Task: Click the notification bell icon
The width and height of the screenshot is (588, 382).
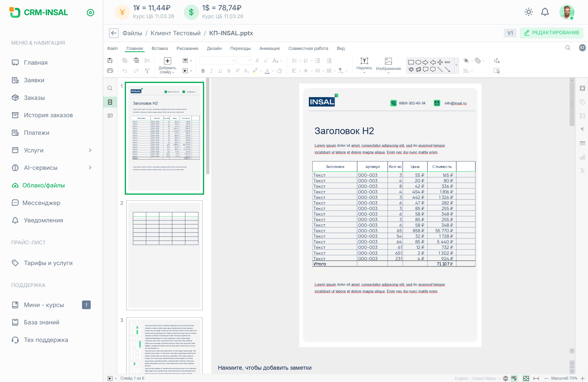Action: [545, 12]
